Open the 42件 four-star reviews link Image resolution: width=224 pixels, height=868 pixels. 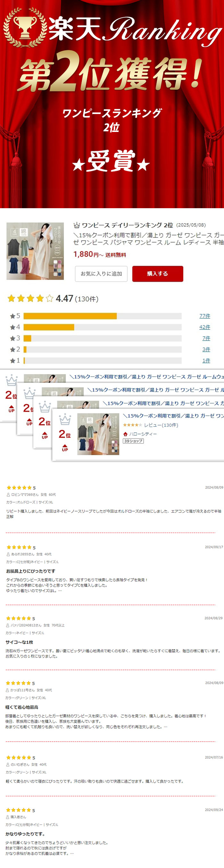point(205,327)
